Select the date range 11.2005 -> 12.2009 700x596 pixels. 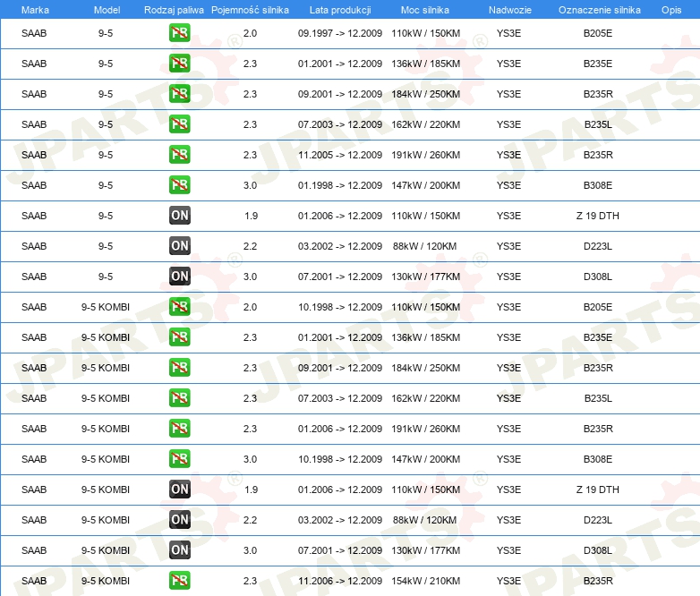(x=340, y=155)
